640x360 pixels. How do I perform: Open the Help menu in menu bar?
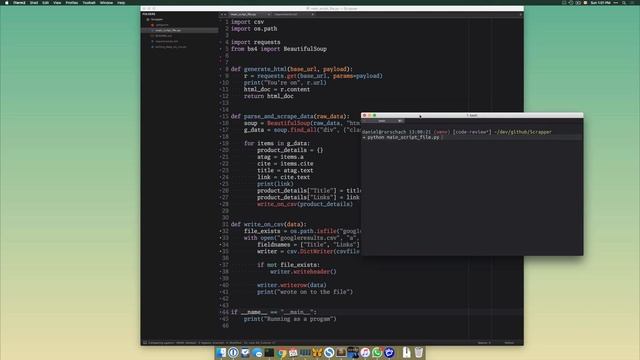coord(121,2)
